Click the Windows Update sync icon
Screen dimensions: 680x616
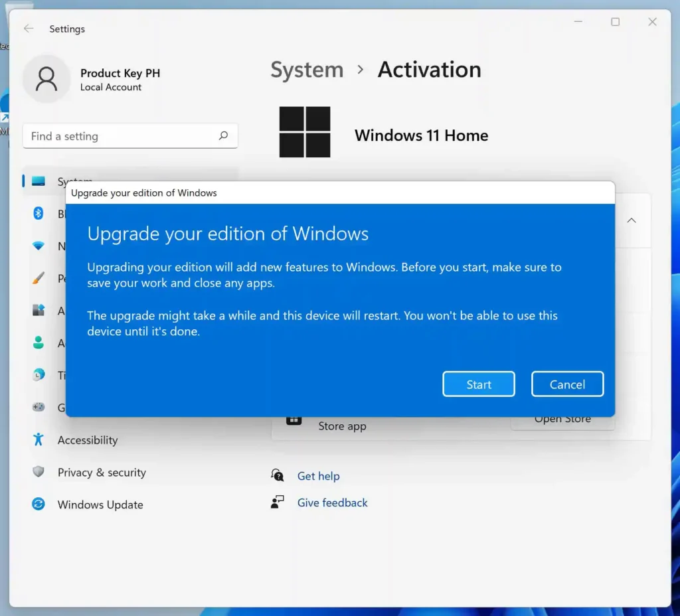coord(38,504)
